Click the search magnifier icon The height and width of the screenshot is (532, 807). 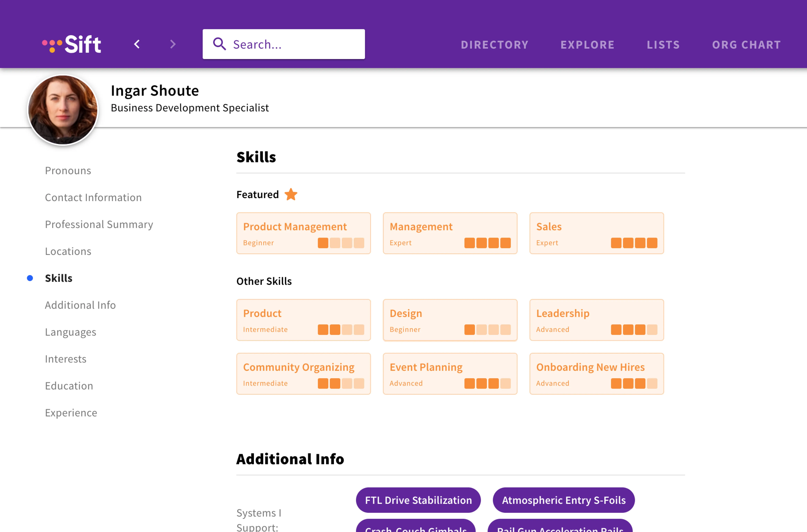tap(219, 44)
